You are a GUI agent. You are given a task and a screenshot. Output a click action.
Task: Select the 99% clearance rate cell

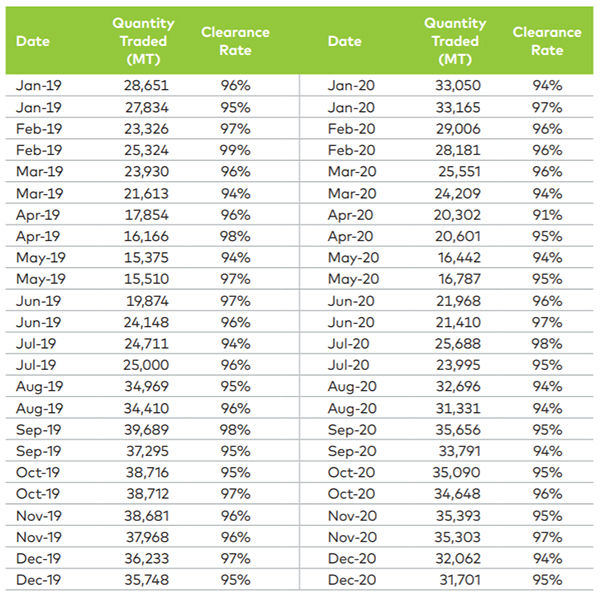236,151
